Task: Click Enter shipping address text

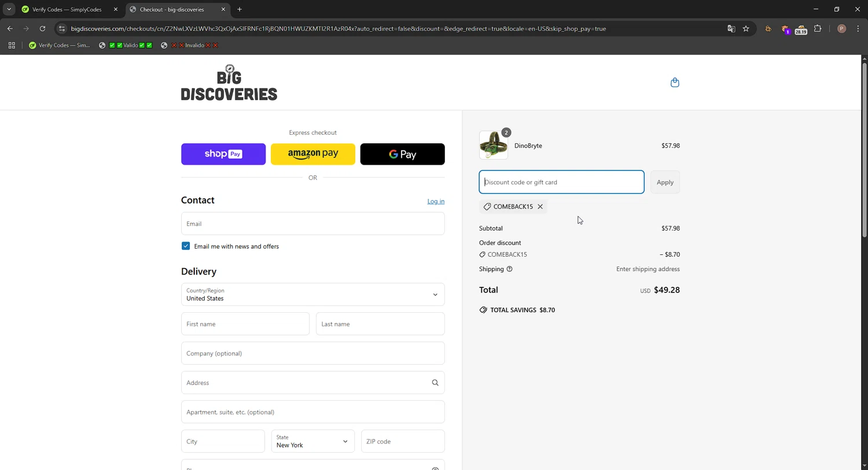Action: (648, 269)
